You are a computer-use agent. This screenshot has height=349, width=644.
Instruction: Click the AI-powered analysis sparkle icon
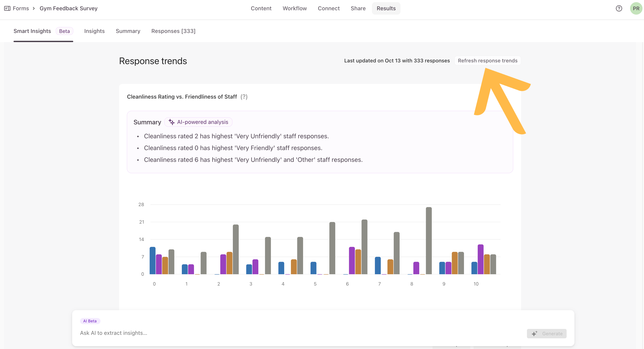pyautogui.click(x=172, y=122)
